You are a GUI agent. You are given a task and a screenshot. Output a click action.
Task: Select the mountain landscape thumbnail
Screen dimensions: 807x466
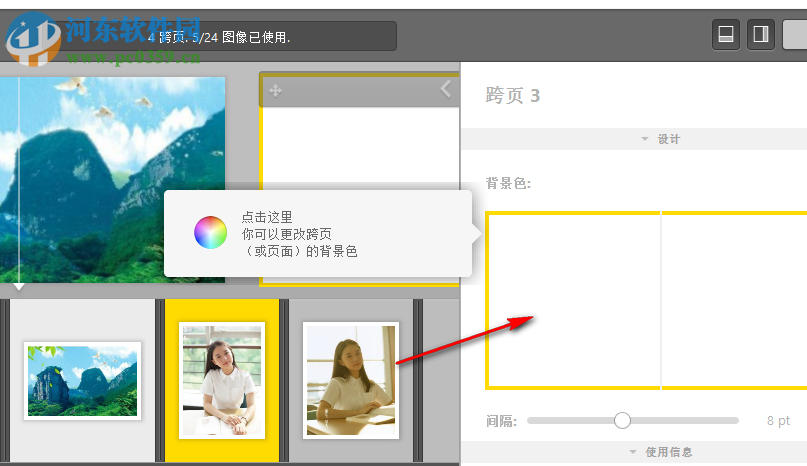pyautogui.click(x=82, y=381)
